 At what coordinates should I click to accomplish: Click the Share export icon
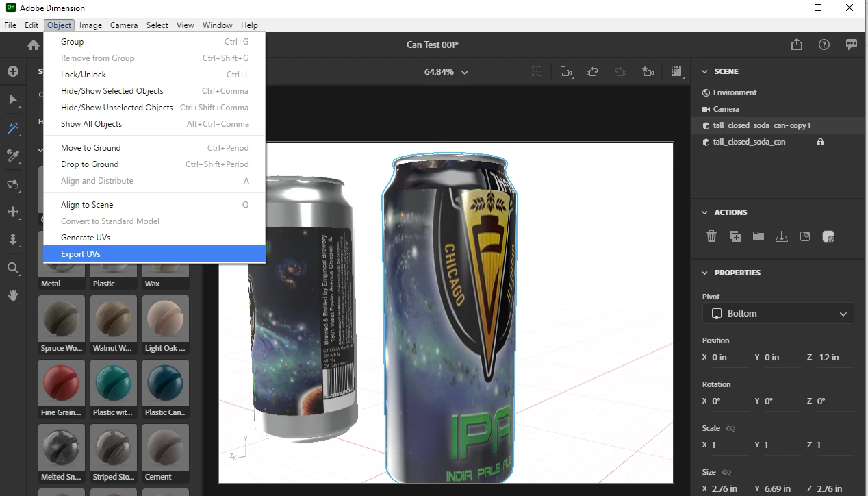(x=796, y=45)
